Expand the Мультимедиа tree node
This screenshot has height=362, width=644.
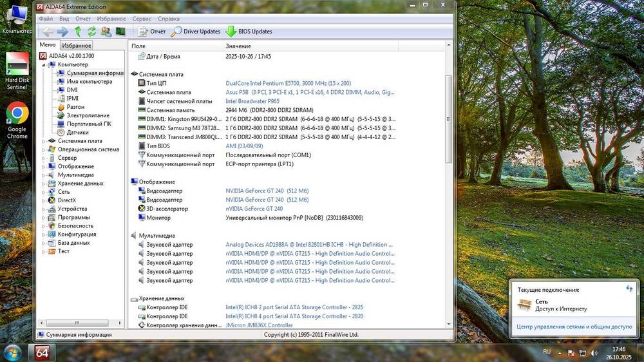point(43,175)
